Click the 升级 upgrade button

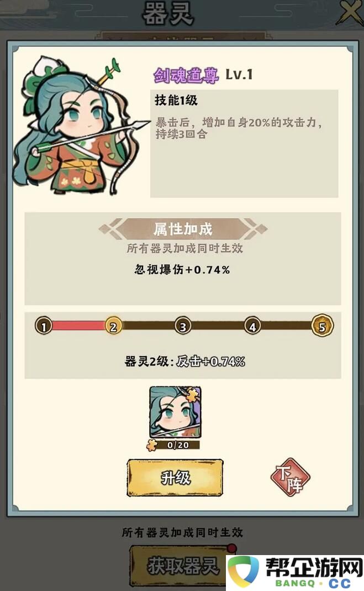[x=175, y=478]
